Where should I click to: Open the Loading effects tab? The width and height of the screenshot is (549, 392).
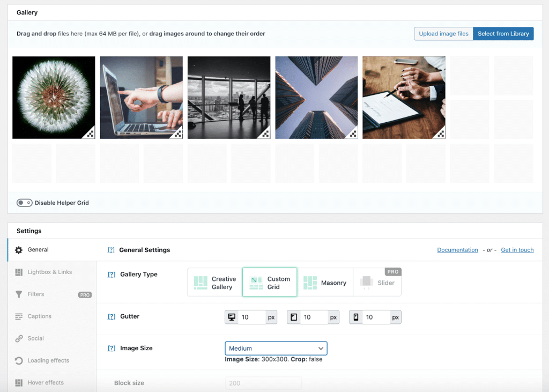tap(52, 360)
